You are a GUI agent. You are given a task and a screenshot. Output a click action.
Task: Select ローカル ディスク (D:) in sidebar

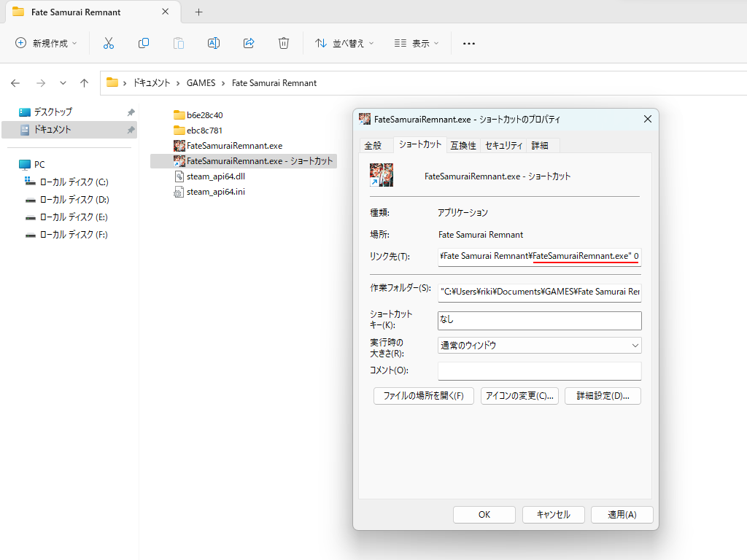click(74, 200)
